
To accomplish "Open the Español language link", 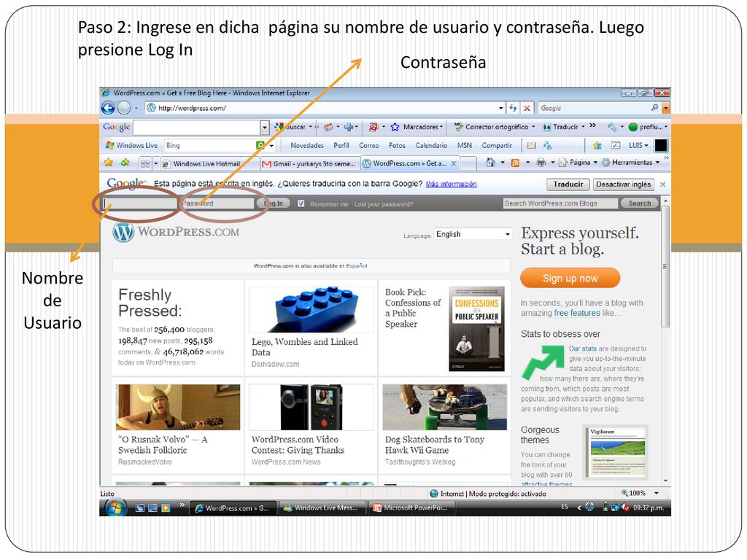I will [x=356, y=265].
